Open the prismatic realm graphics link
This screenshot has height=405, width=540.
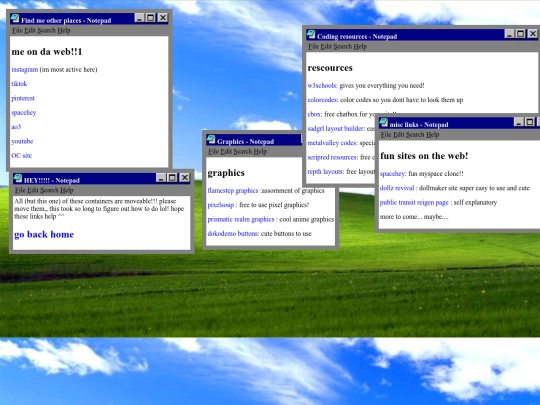coord(241,219)
